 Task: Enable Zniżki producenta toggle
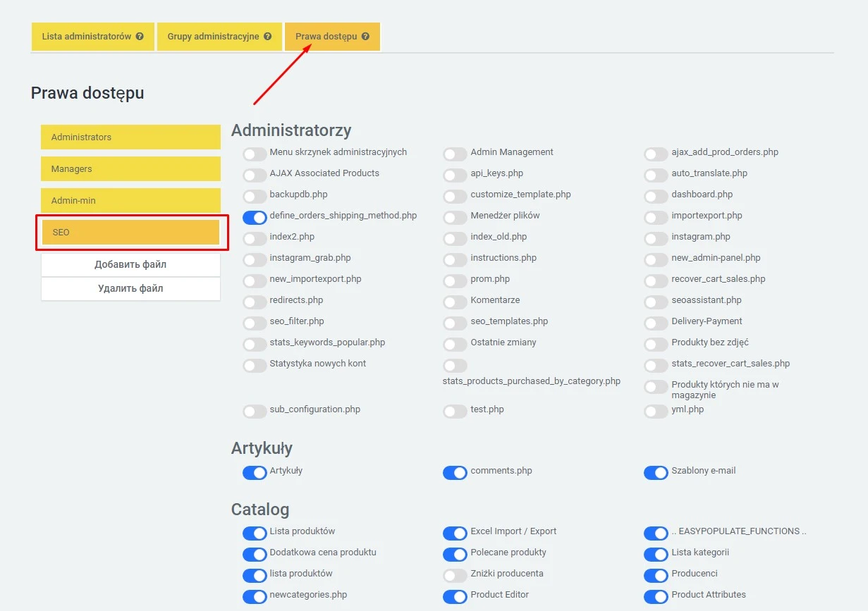(455, 575)
